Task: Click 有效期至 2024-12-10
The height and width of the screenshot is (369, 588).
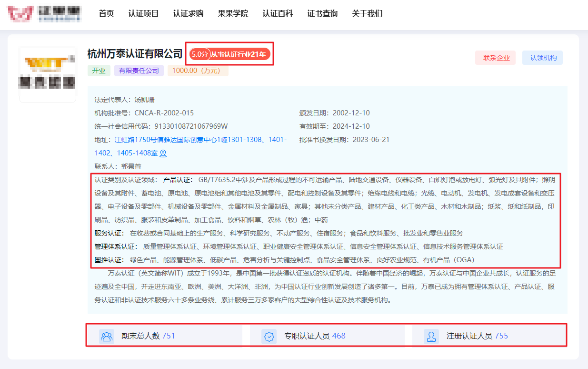Action: coord(334,126)
